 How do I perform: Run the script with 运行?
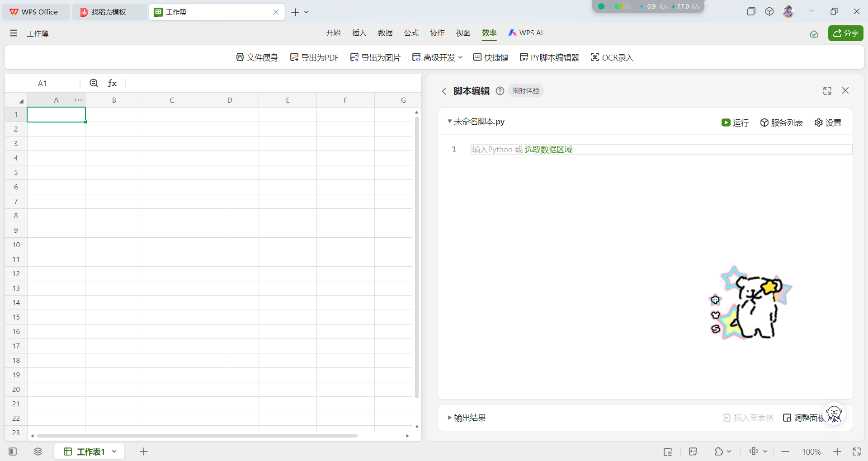735,122
